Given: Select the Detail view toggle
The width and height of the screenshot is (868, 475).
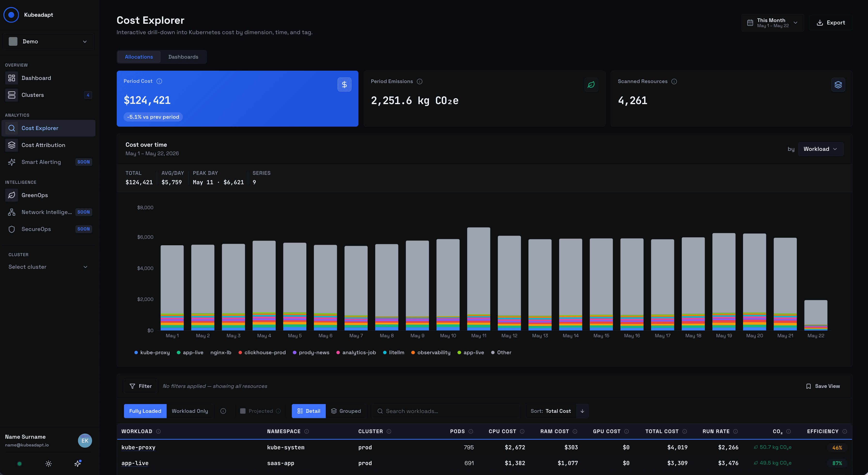Looking at the screenshot, I should click(309, 411).
